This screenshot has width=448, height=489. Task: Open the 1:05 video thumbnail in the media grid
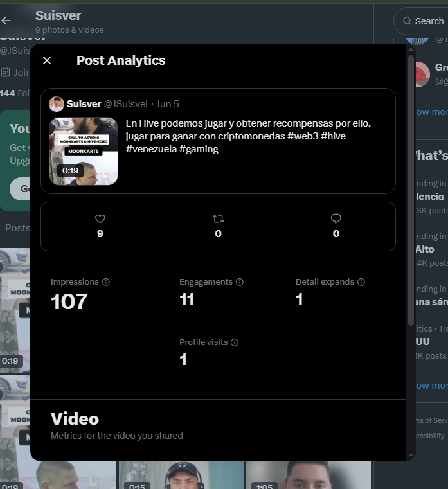tap(309, 476)
